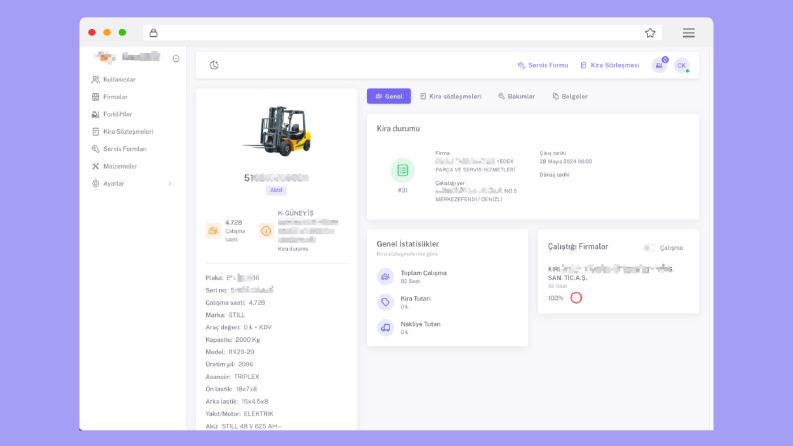Image resolution: width=793 pixels, height=446 pixels.
Task: Bookmark page with star icon
Action: pos(650,33)
